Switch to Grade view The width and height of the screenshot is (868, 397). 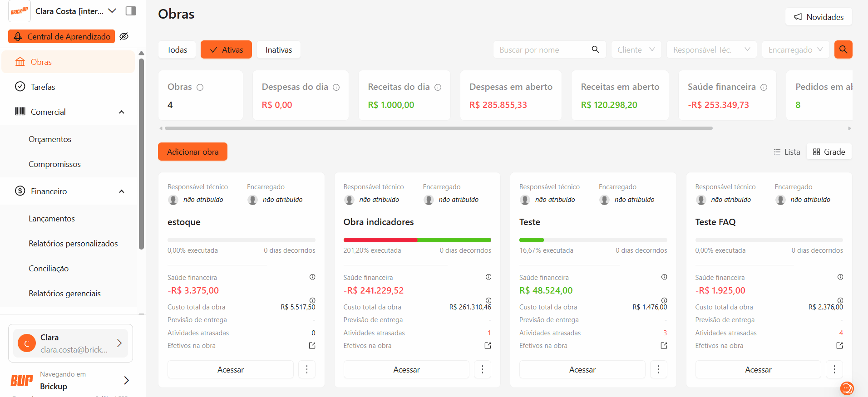pos(829,152)
